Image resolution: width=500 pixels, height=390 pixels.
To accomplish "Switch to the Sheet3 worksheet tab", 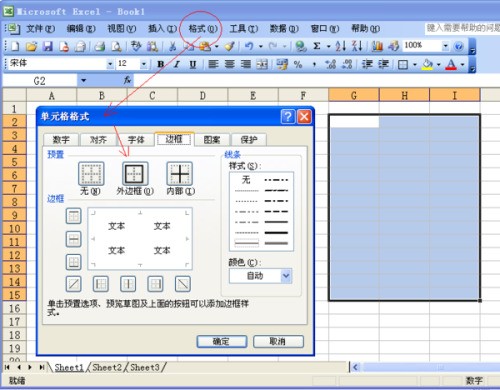I will (x=145, y=368).
